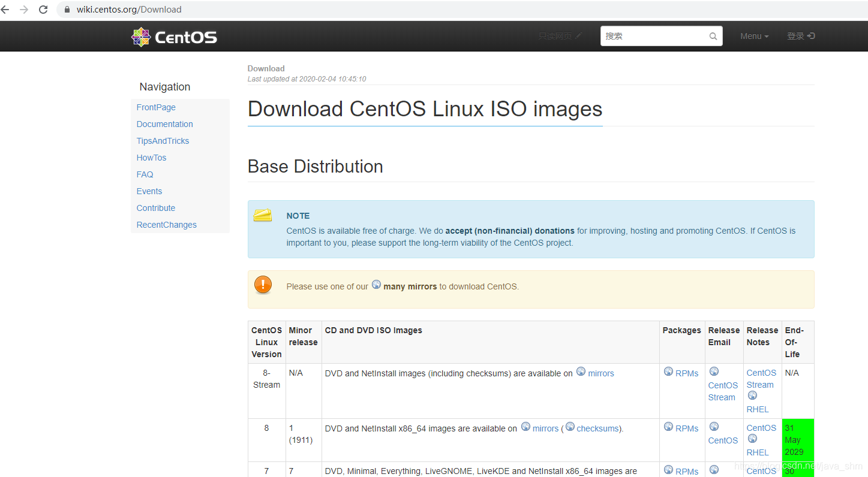
Task: Click the 'Base Distribution' heading
Action: coord(315,167)
